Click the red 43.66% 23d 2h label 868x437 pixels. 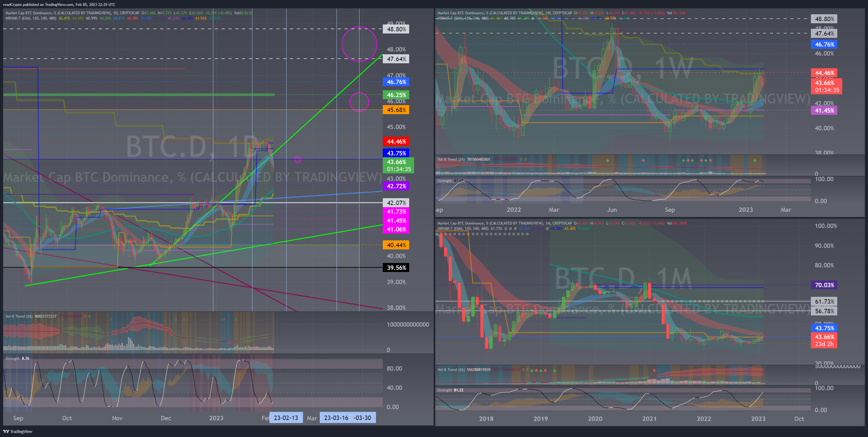pyautogui.click(x=824, y=340)
